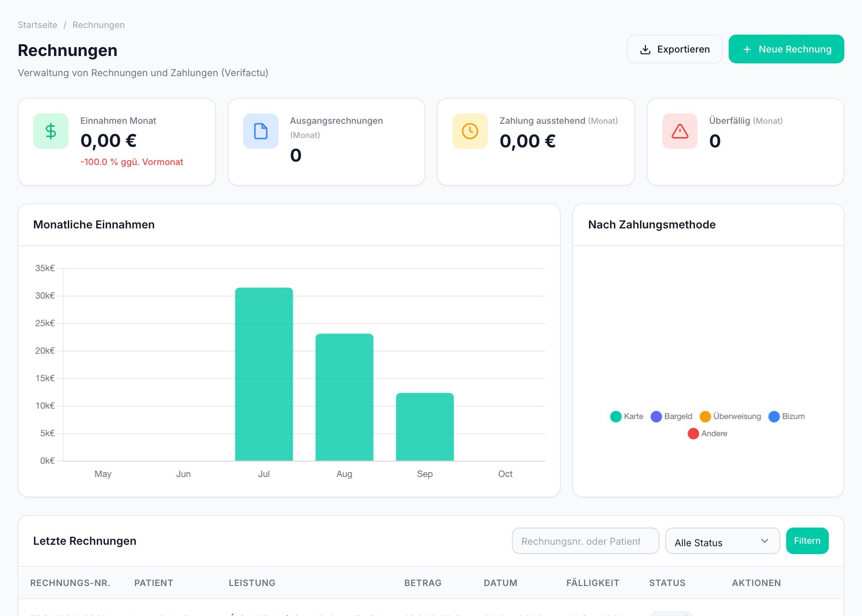Create a new invoice via Neue Rechnung

pyautogui.click(x=786, y=49)
